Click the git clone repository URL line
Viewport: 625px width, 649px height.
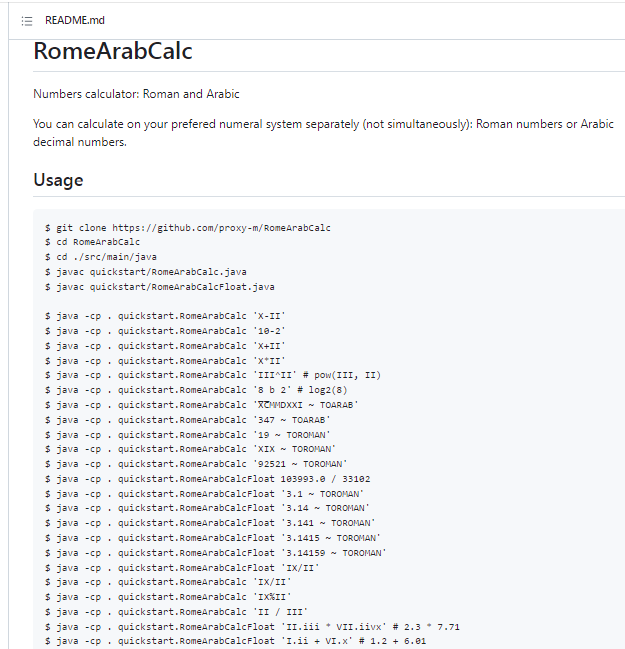[x=187, y=227]
